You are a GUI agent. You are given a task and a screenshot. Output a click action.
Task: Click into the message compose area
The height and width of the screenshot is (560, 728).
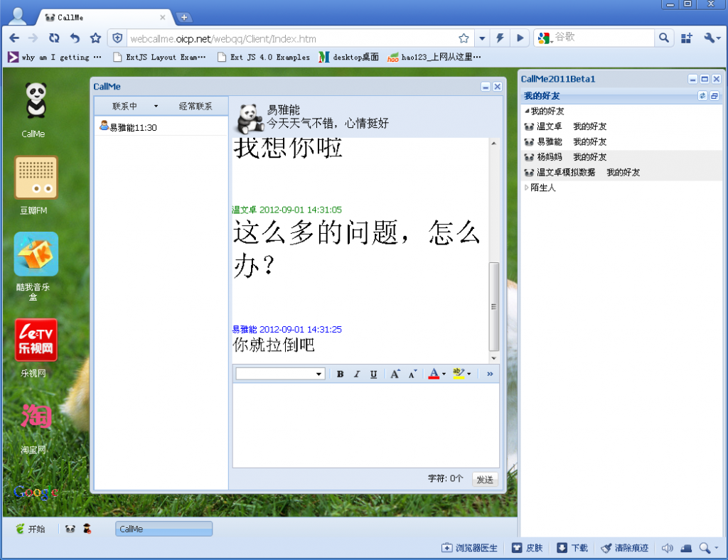coord(366,426)
